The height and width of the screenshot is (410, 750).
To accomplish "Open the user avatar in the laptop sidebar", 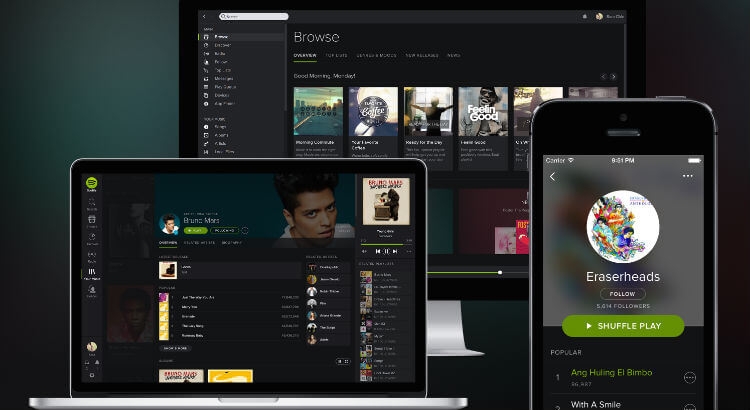I will click(x=92, y=346).
